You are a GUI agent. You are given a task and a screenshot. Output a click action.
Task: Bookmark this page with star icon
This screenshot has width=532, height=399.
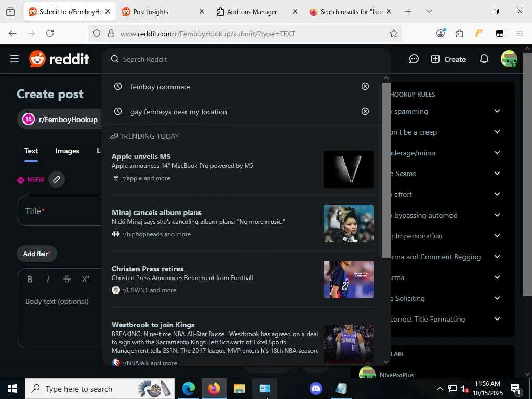tap(394, 33)
